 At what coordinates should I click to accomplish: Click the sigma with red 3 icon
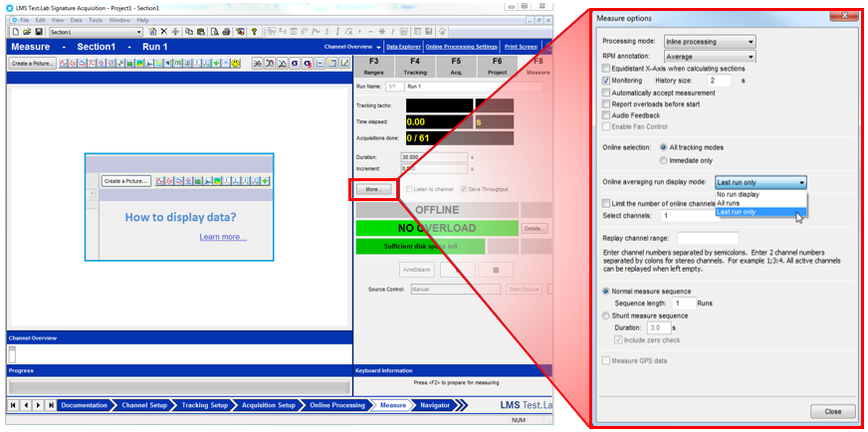pyautogui.click(x=308, y=63)
